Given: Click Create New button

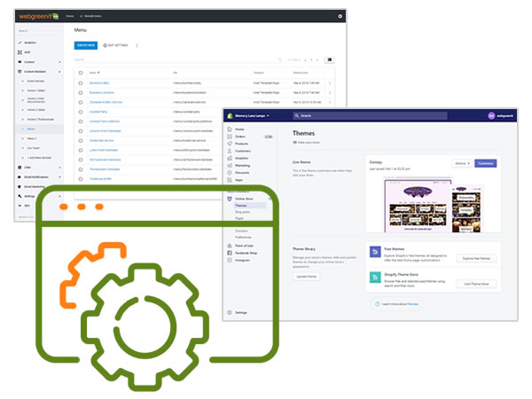Looking at the screenshot, I should (86, 45).
